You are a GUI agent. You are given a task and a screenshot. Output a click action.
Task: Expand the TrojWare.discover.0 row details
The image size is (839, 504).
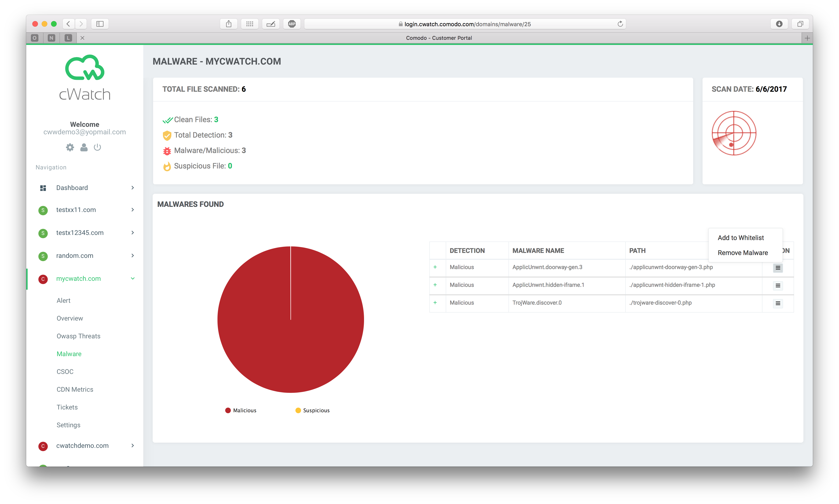(435, 303)
